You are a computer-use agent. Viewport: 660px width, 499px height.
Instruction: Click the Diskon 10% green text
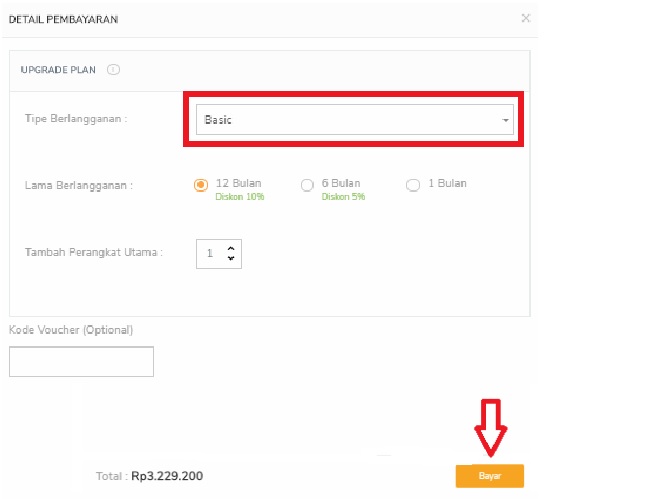pyautogui.click(x=240, y=196)
